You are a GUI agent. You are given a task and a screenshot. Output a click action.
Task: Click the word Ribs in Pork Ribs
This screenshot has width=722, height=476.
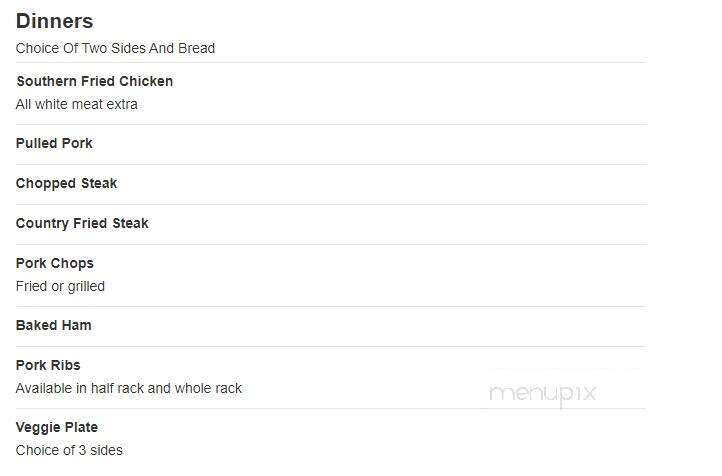[65, 366]
